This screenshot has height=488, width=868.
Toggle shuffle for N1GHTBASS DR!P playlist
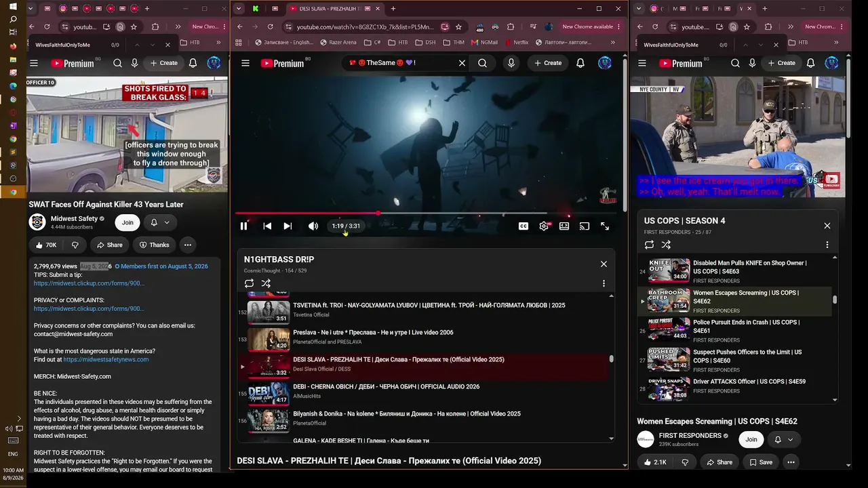pos(266,283)
